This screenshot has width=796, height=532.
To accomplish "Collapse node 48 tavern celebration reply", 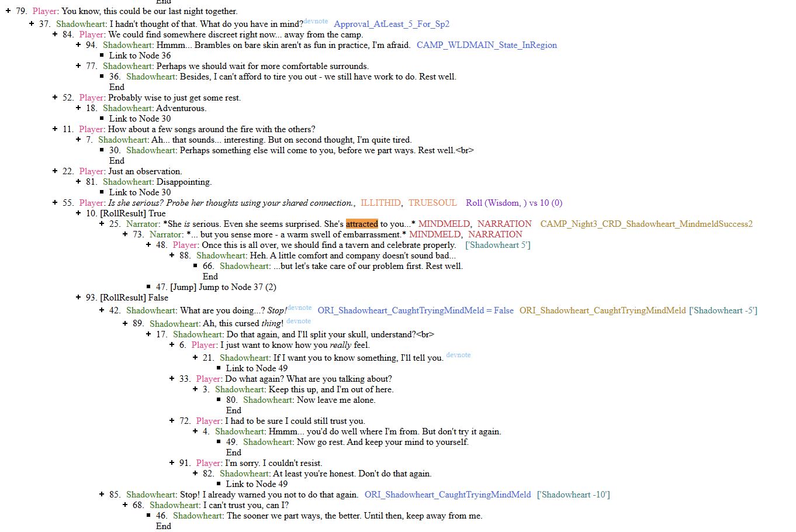I will [148, 245].
